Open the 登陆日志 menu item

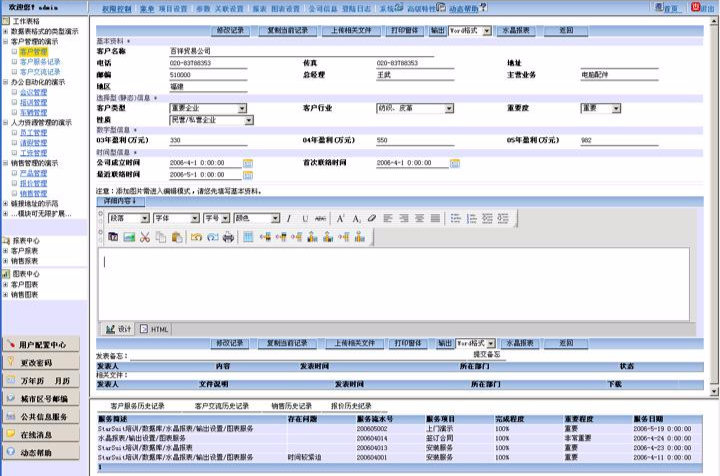coord(357,9)
